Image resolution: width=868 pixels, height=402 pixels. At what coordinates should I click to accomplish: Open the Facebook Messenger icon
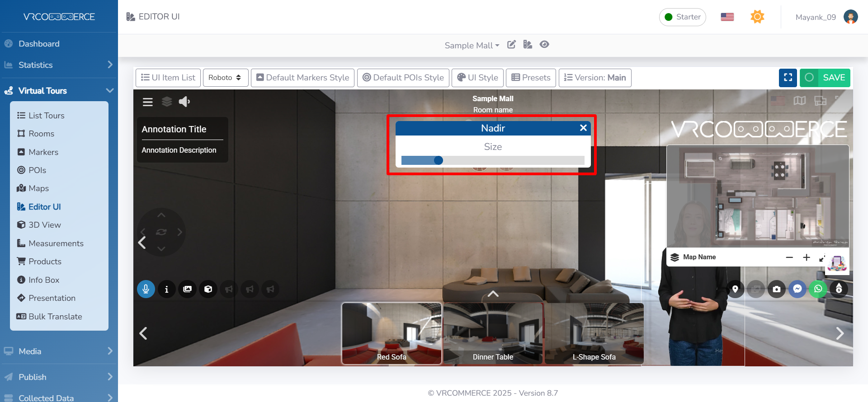click(x=797, y=289)
